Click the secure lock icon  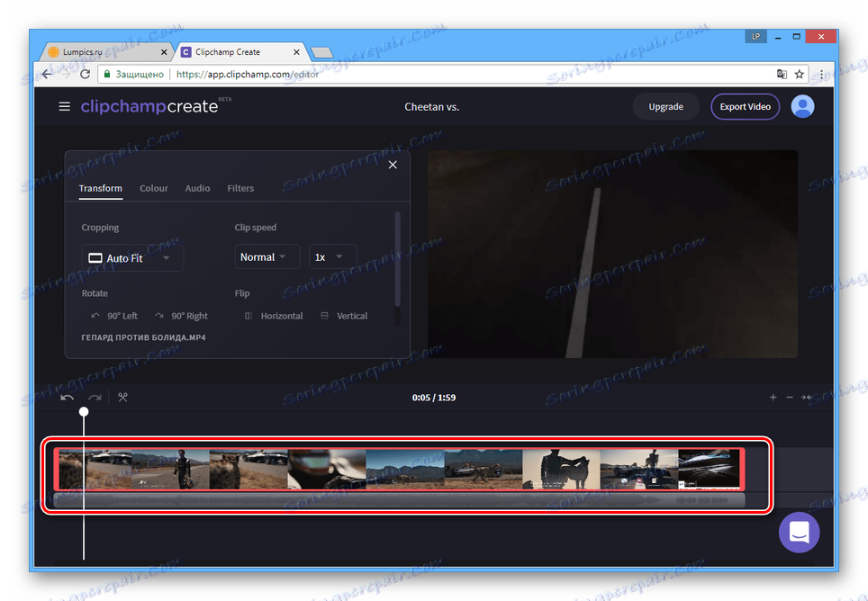point(107,74)
